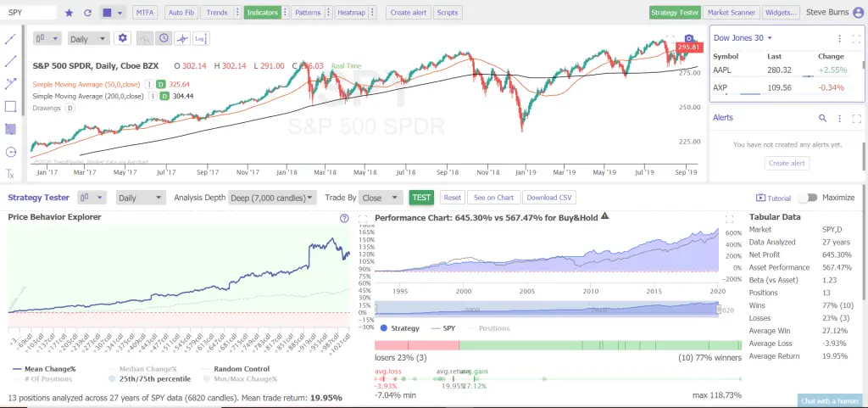
Task: Open the Trends menu
Action: pyautogui.click(x=217, y=12)
